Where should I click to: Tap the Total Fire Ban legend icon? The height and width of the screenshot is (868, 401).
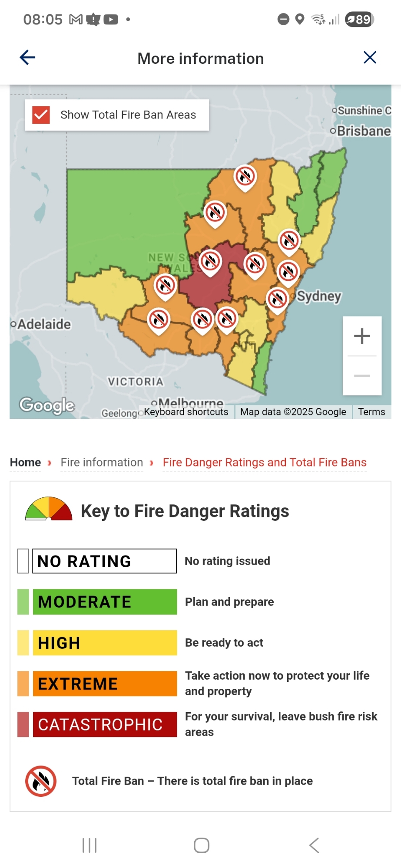click(x=41, y=781)
